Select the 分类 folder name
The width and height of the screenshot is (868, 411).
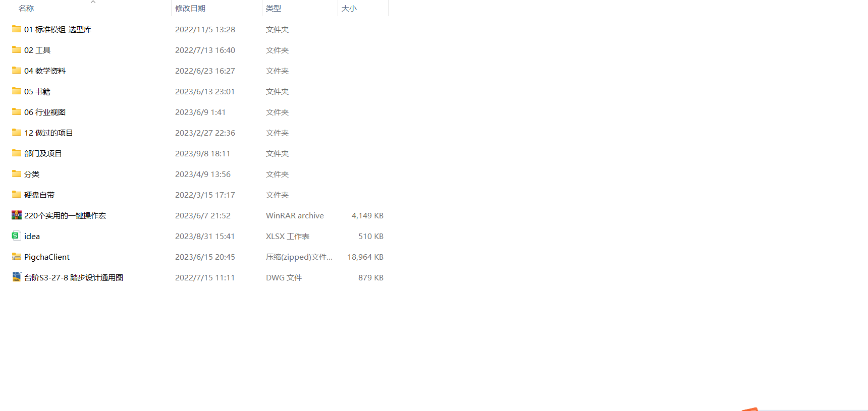pos(32,174)
